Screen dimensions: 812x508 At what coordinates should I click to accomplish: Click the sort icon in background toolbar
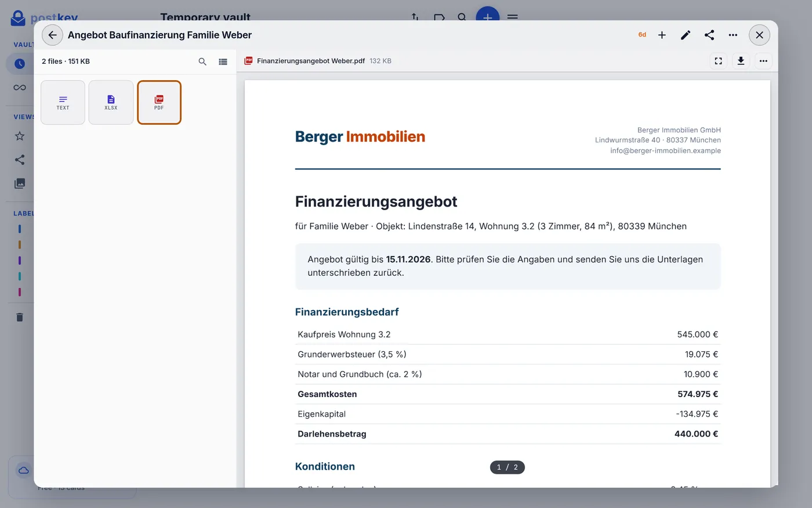[415, 17]
